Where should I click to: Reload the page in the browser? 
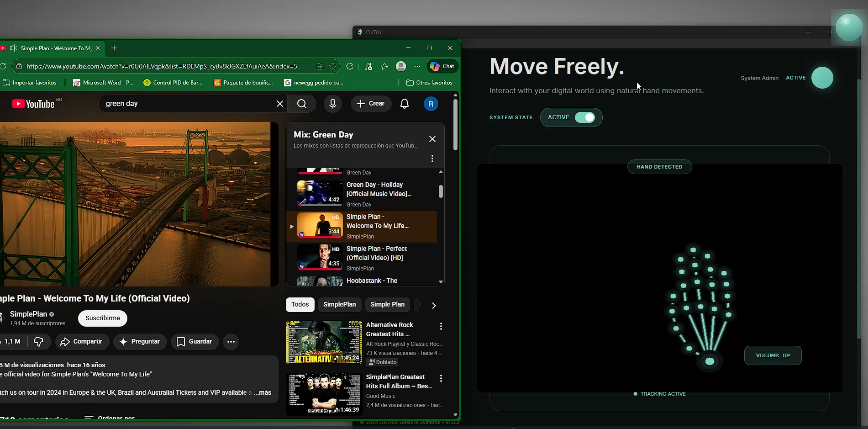click(3, 66)
